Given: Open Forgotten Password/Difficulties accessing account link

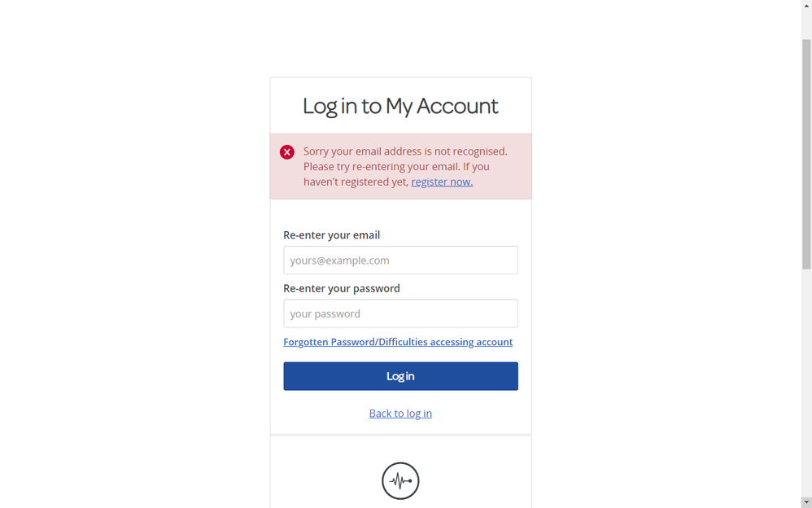Looking at the screenshot, I should (398, 342).
